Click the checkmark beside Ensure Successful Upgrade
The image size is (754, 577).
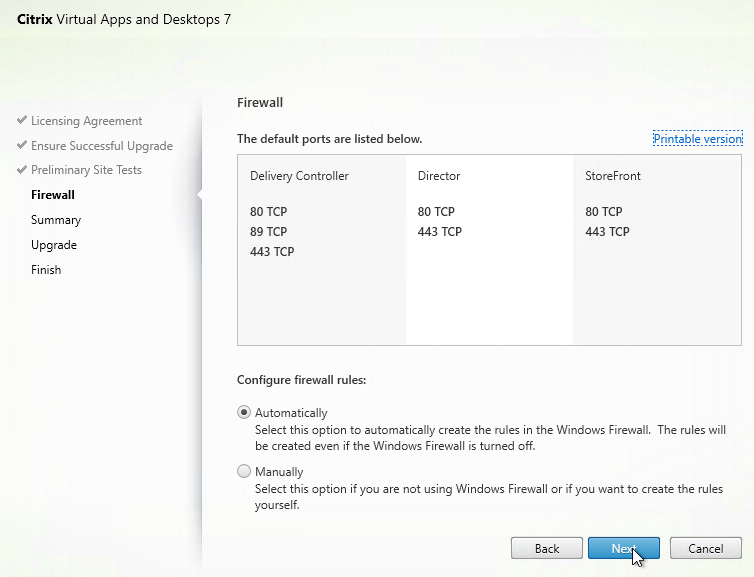point(22,145)
